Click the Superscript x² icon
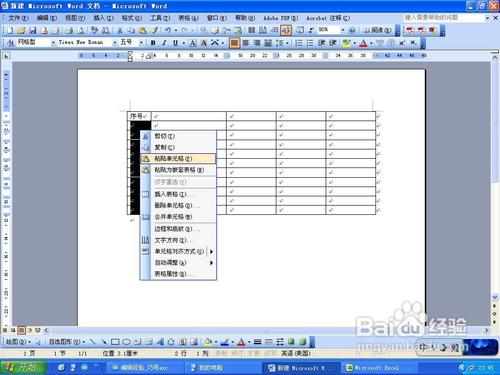The height and width of the screenshot is (375, 500). (402, 43)
